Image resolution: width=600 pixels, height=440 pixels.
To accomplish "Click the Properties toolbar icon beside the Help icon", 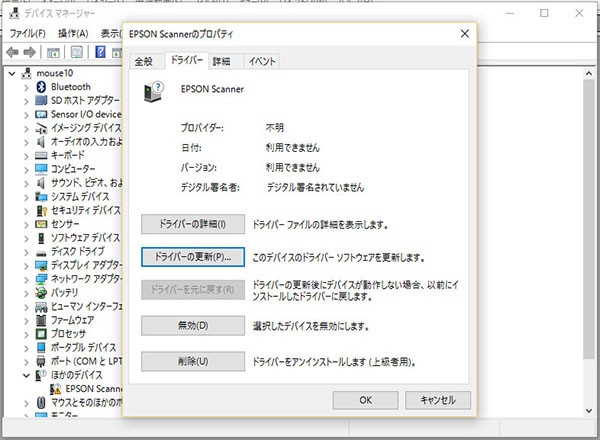I will pyautogui.click(x=77, y=52).
